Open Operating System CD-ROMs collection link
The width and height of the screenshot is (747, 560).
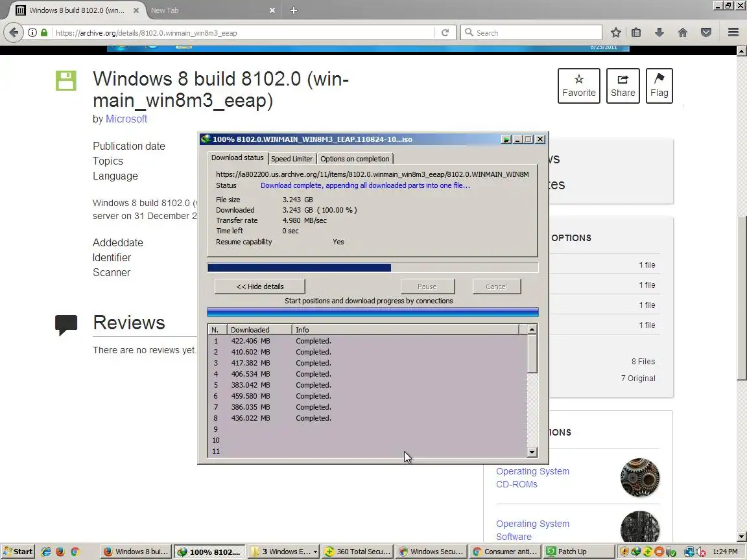[x=532, y=478]
